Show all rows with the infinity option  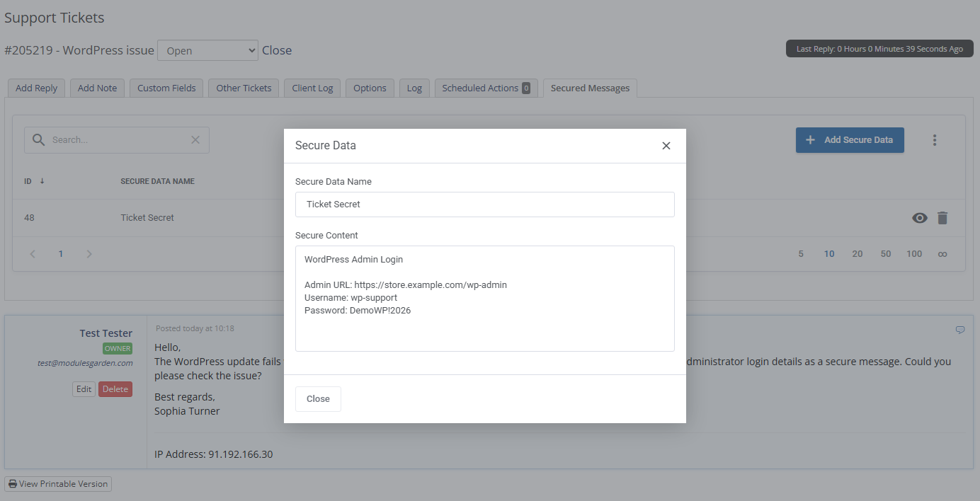click(x=942, y=254)
